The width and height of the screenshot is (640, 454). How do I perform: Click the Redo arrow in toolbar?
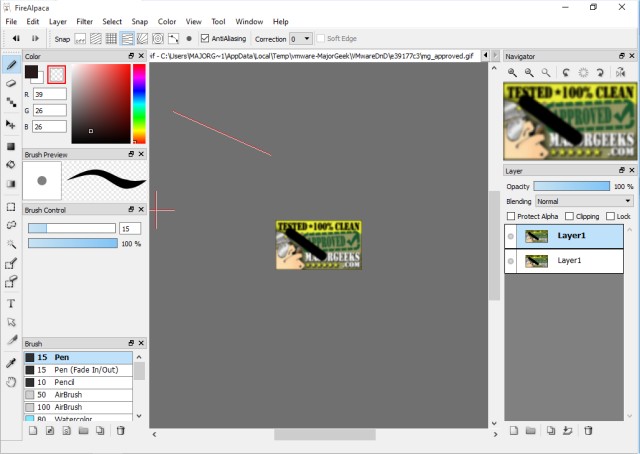click(35, 38)
